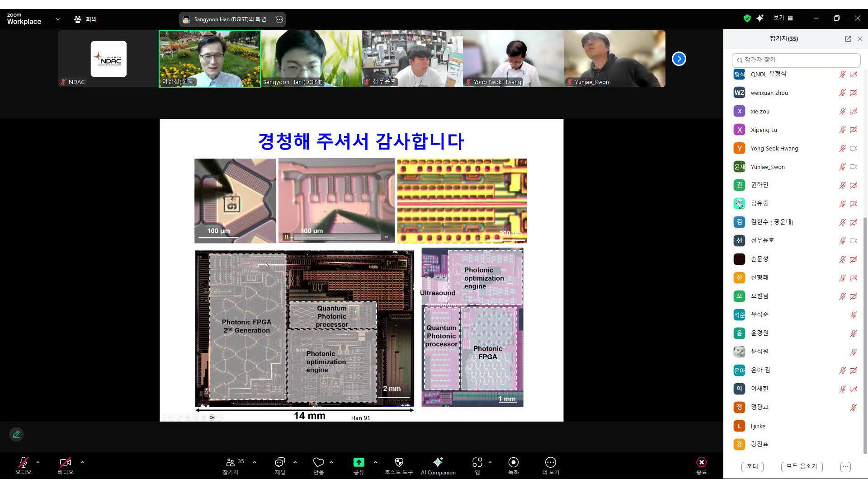Screen dimensions: 868x488
Task: Expand audio options arrow
Action: click(38, 462)
